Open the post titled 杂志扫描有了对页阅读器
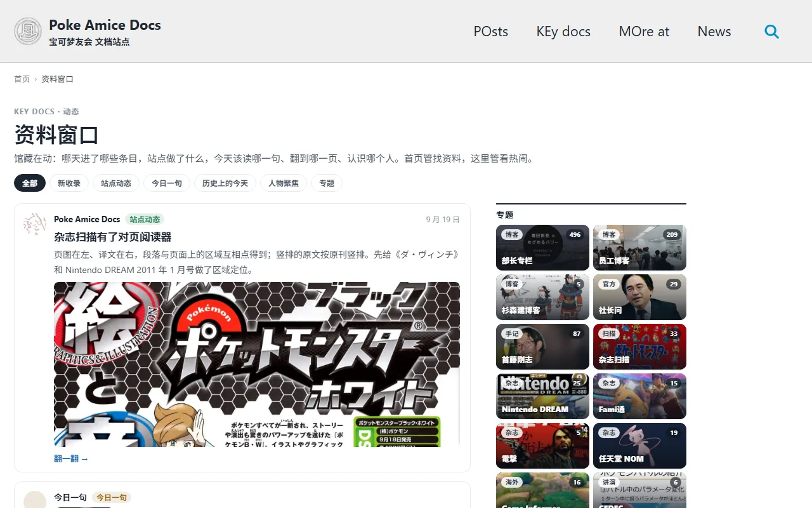The image size is (812, 508). [113, 237]
